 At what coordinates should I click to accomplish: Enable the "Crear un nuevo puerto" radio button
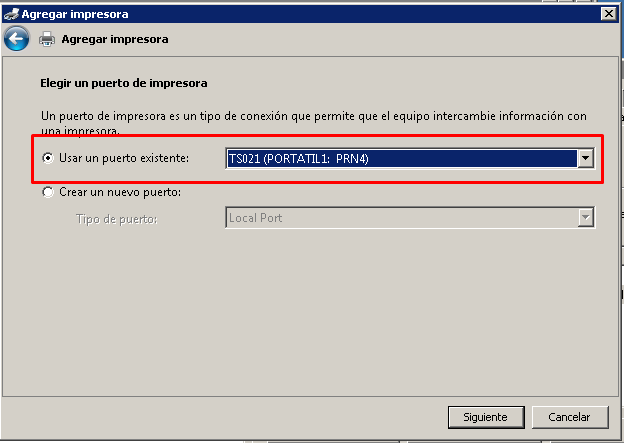tap(47, 192)
